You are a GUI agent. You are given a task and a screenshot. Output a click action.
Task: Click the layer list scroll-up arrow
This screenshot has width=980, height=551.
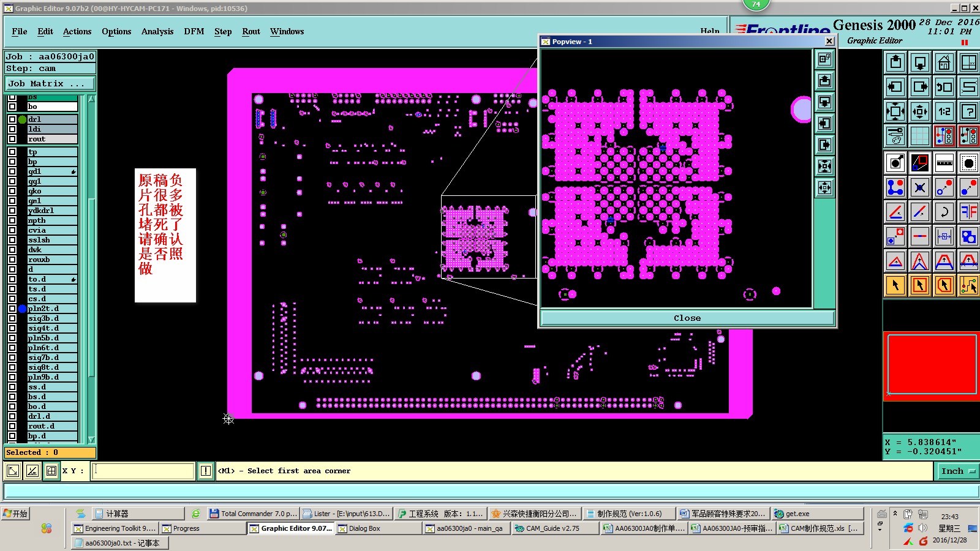(x=92, y=99)
